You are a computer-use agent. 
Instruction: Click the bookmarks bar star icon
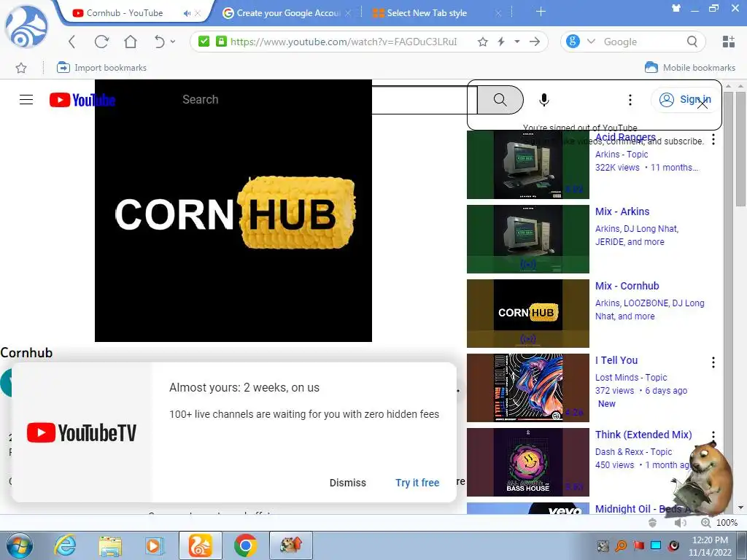pos(21,68)
